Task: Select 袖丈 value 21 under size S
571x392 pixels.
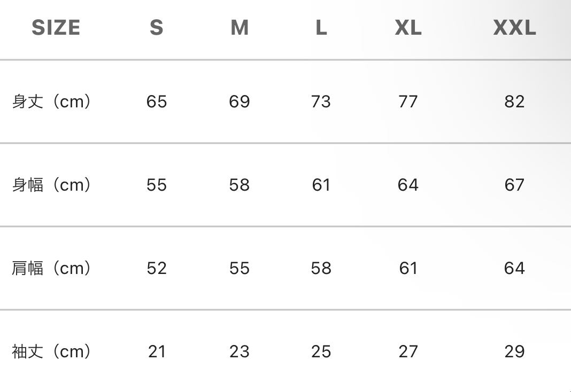Action: click(157, 351)
